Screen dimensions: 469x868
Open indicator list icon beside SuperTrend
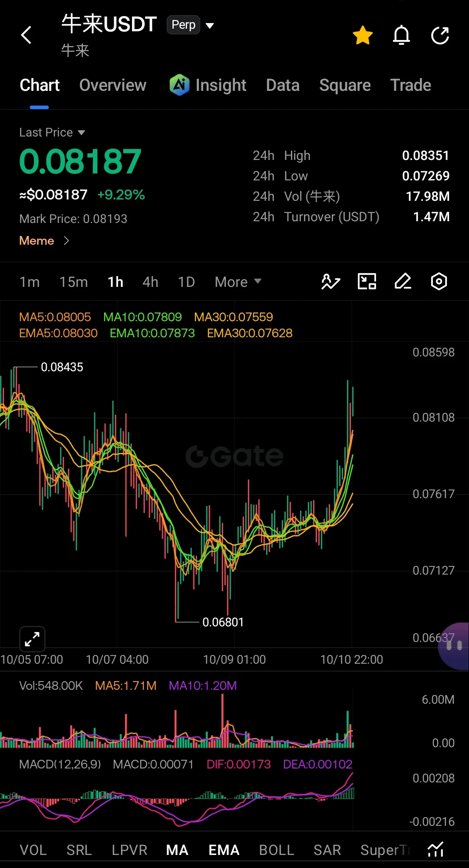point(436,849)
